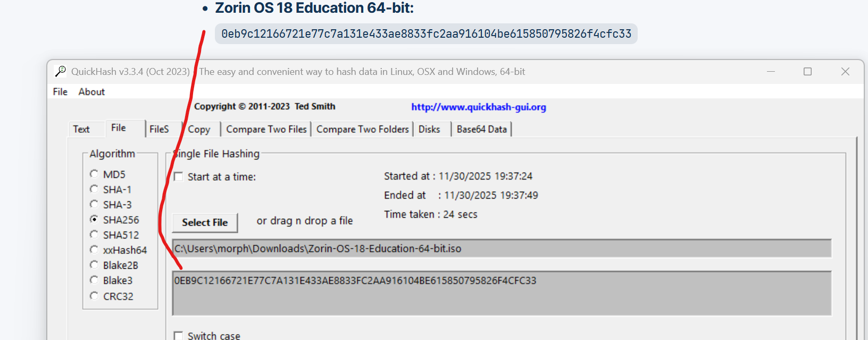Pick the SHA512 algorithm
868x340 pixels.
(x=94, y=235)
